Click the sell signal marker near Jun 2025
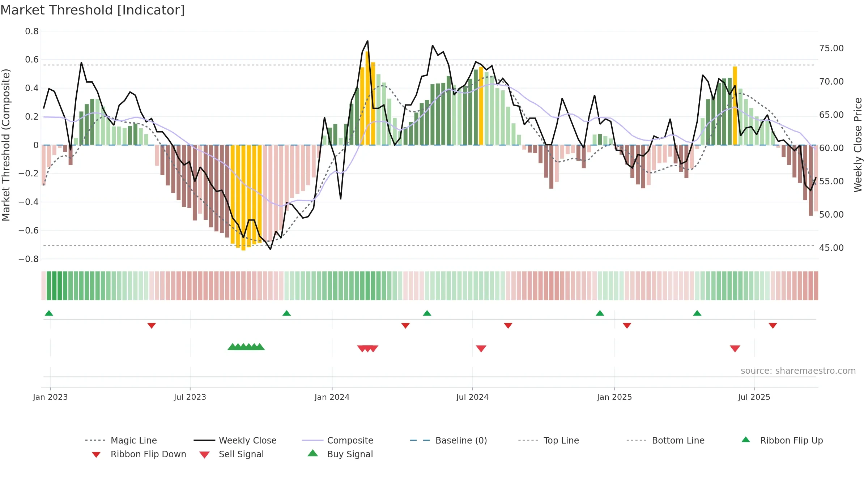 (x=735, y=349)
